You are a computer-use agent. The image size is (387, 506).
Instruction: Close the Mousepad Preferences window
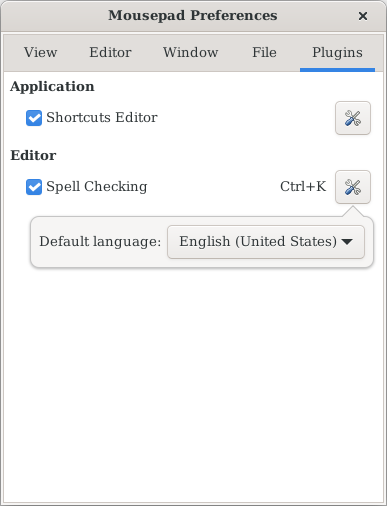363,16
